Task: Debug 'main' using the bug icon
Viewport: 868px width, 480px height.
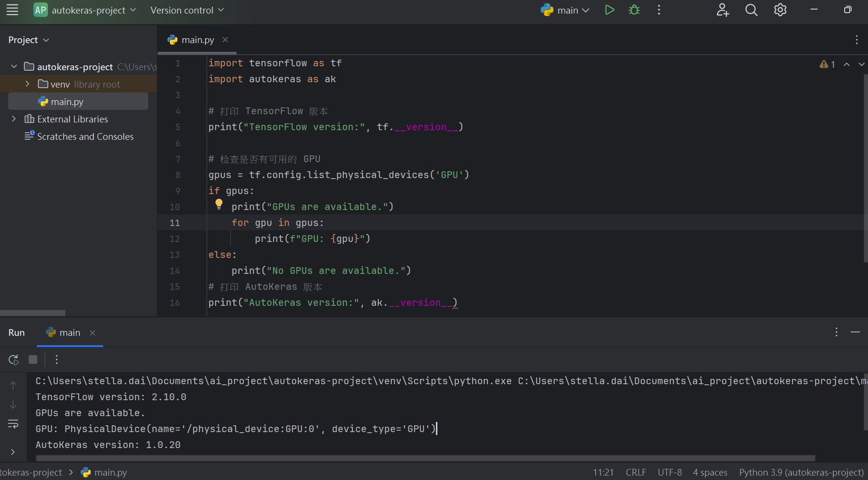Action: [634, 10]
